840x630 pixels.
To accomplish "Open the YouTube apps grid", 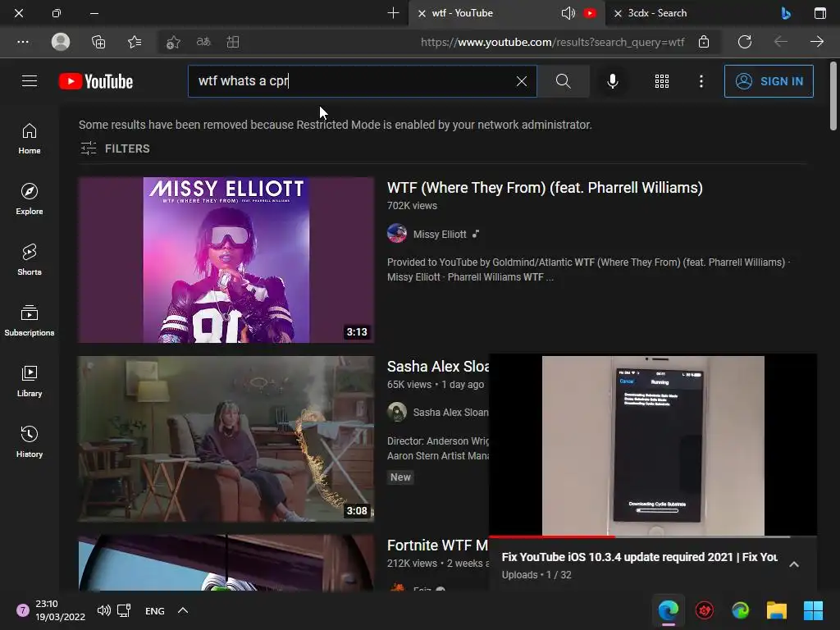I will (662, 81).
